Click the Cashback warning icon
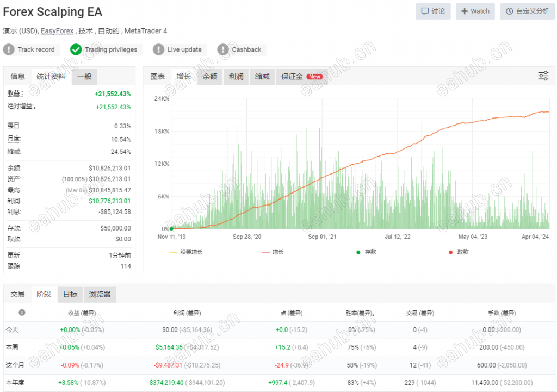The width and height of the screenshot is (557, 392). pos(222,49)
